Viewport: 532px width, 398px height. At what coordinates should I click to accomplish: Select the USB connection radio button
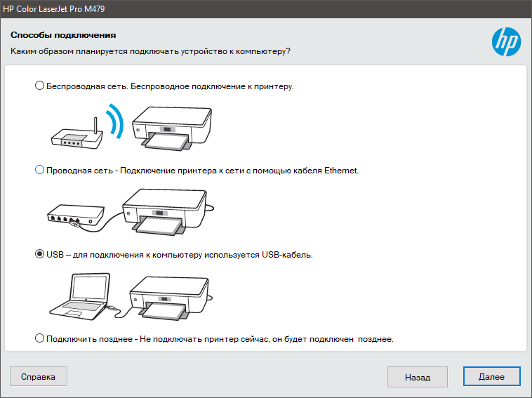pos(40,254)
